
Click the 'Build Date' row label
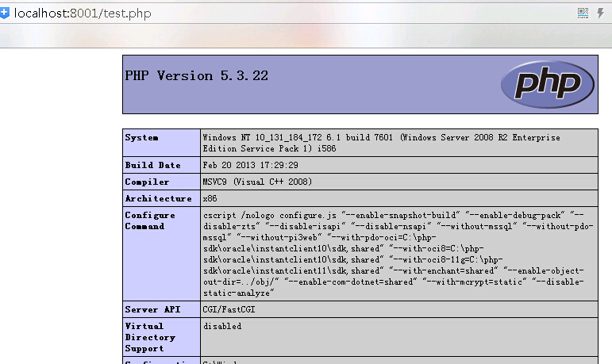[152, 166]
